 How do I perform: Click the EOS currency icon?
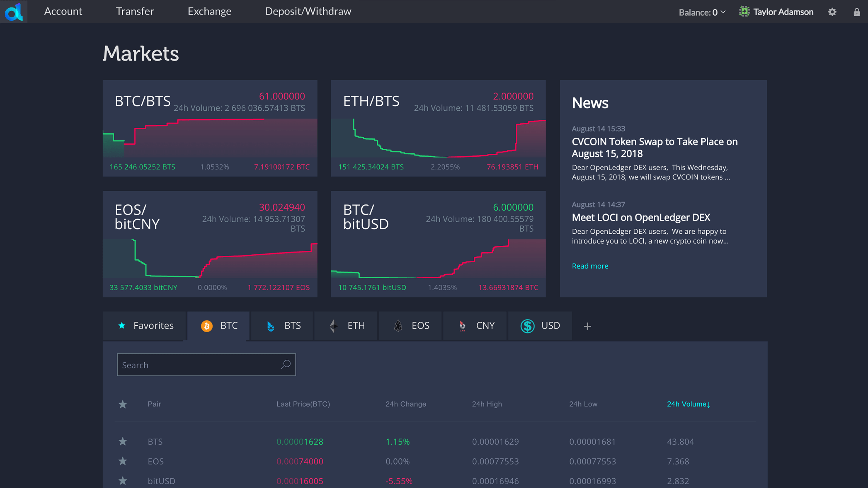click(x=398, y=325)
